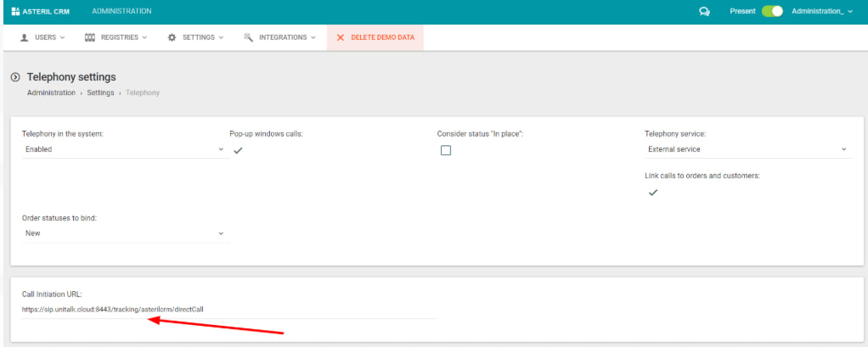Click the Asteril CRM logo icon
Screen dimensions: 868x347
click(14, 12)
